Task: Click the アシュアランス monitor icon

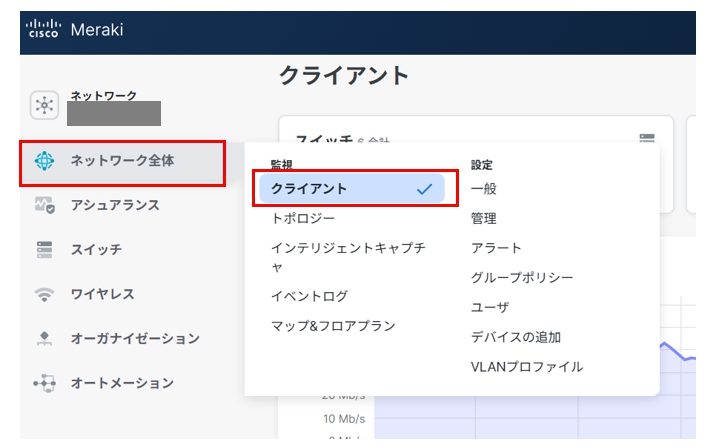Action: coord(44,206)
